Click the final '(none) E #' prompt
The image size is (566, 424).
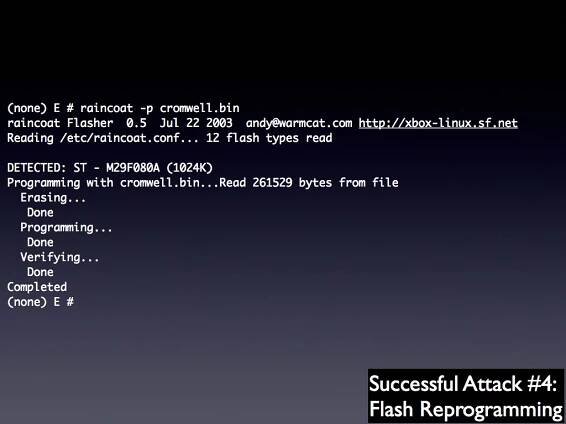pyautogui.click(x=40, y=302)
